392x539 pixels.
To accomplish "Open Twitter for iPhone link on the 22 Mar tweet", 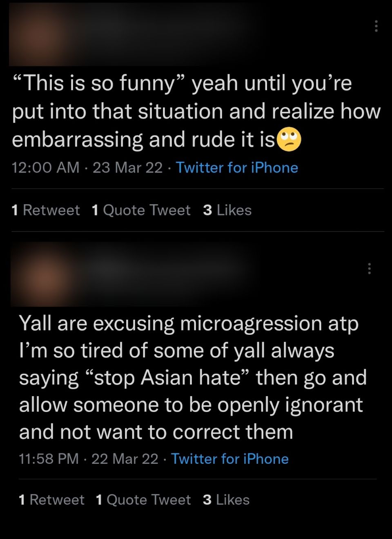I will [229, 459].
